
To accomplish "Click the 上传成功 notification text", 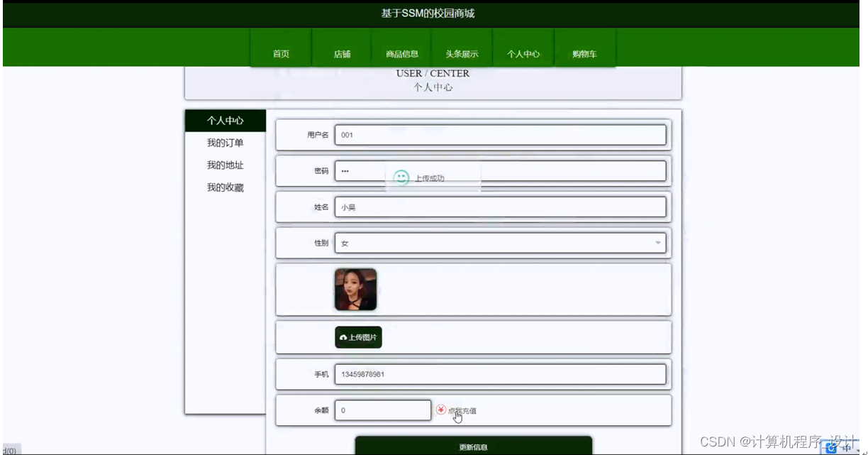I will pyautogui.click(x=430, y=178).
